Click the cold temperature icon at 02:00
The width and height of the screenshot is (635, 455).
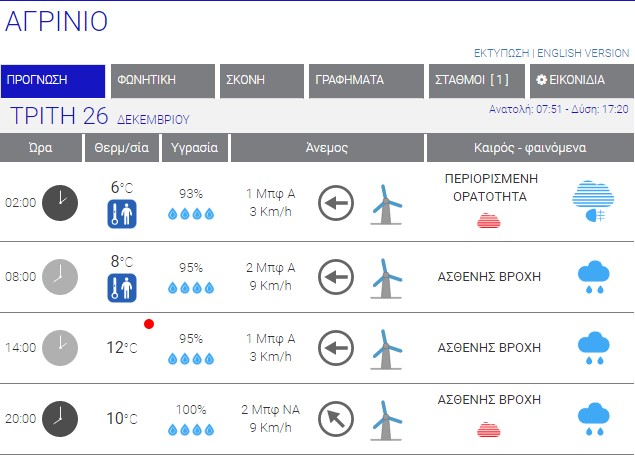point(121,213)
